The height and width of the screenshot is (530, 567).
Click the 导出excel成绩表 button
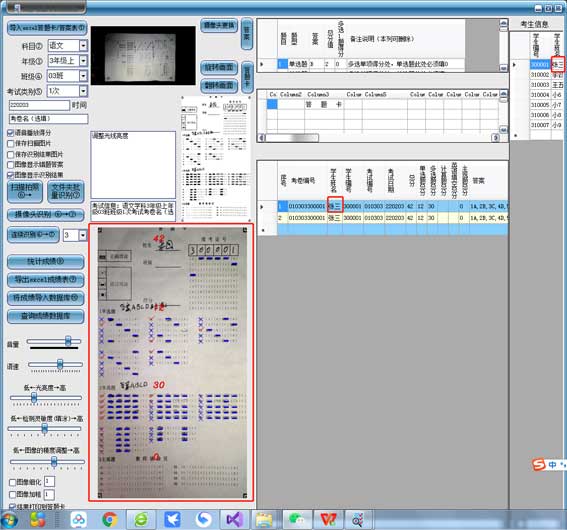pos(46,279)
